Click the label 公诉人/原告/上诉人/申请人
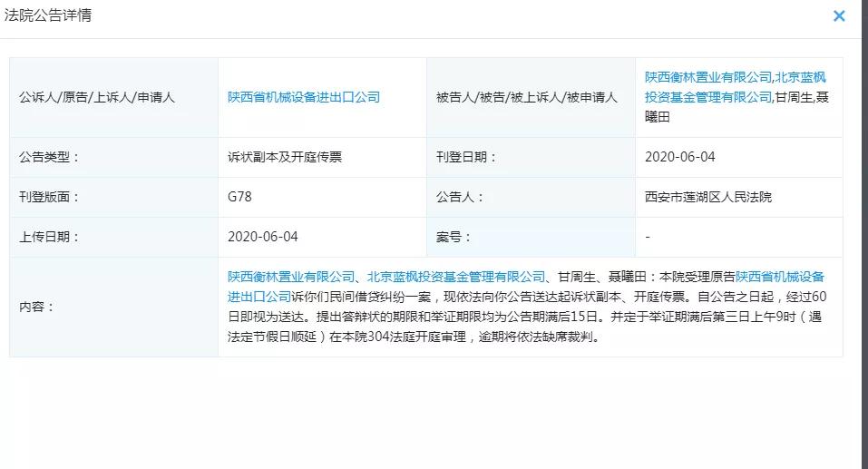Image resolution: width=868 pixels, height=469 pixels. tap(97, 97)
